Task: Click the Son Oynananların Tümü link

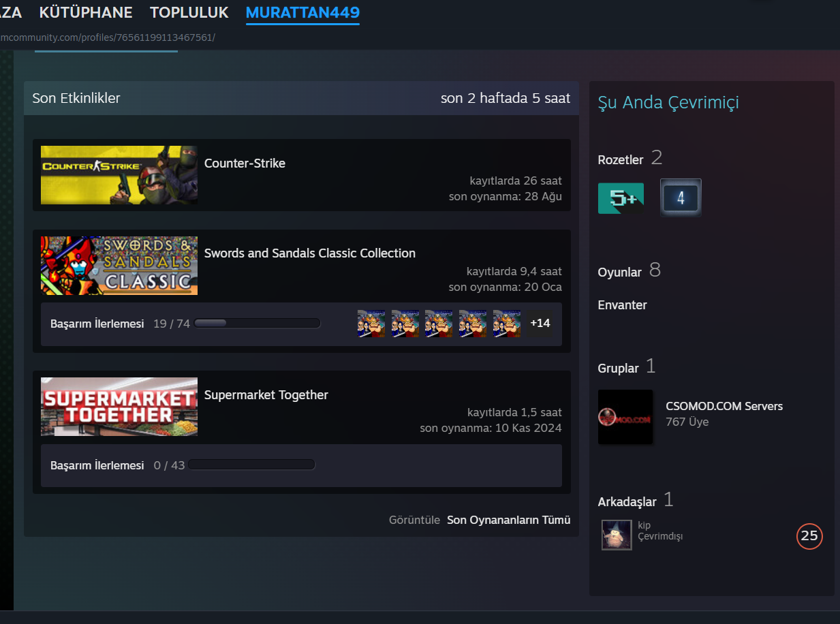Action: click(508, 520)
